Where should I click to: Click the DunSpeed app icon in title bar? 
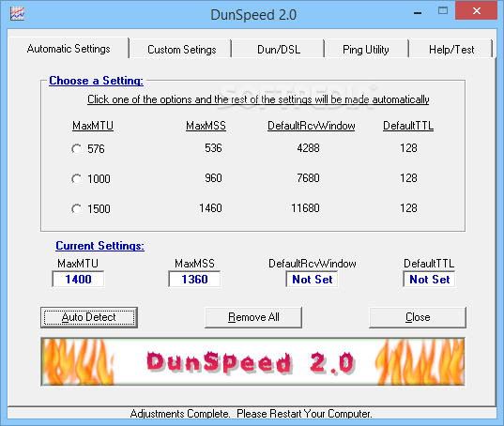tap(17, 14)
